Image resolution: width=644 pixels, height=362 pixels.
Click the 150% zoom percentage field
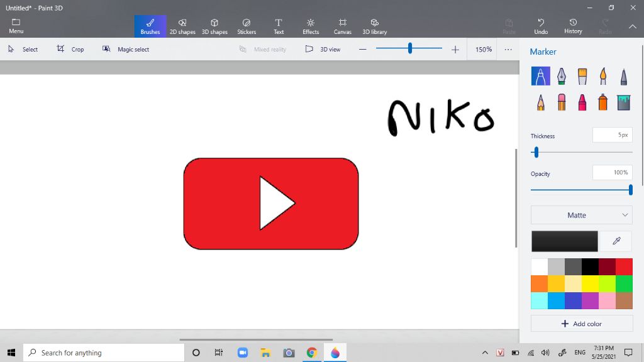[x=483, y=49]
